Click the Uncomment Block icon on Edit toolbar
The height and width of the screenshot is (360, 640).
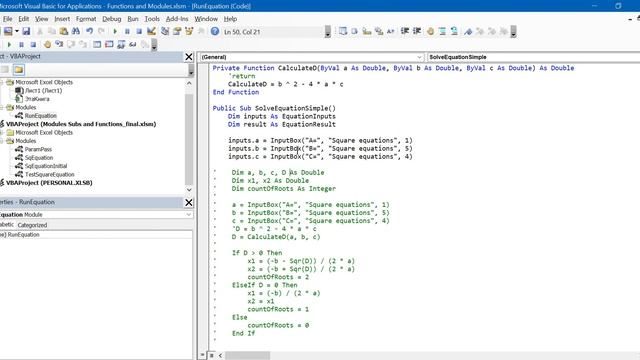point(454,31)
